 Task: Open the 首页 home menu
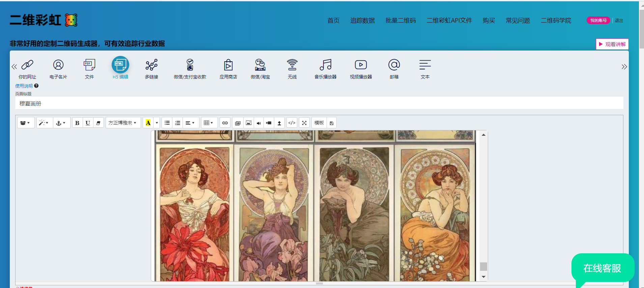click(x=334, y=21)
